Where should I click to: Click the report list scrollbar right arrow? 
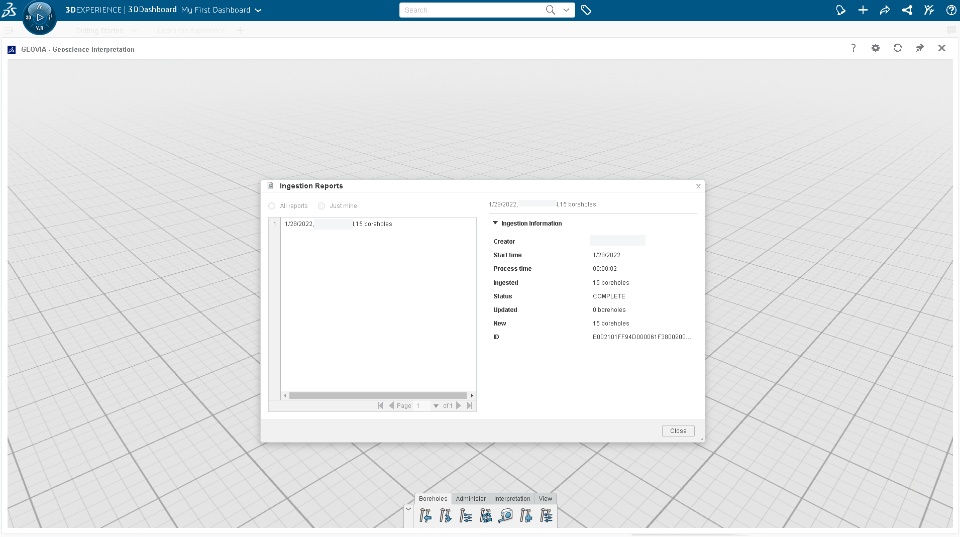coord(471,396)
